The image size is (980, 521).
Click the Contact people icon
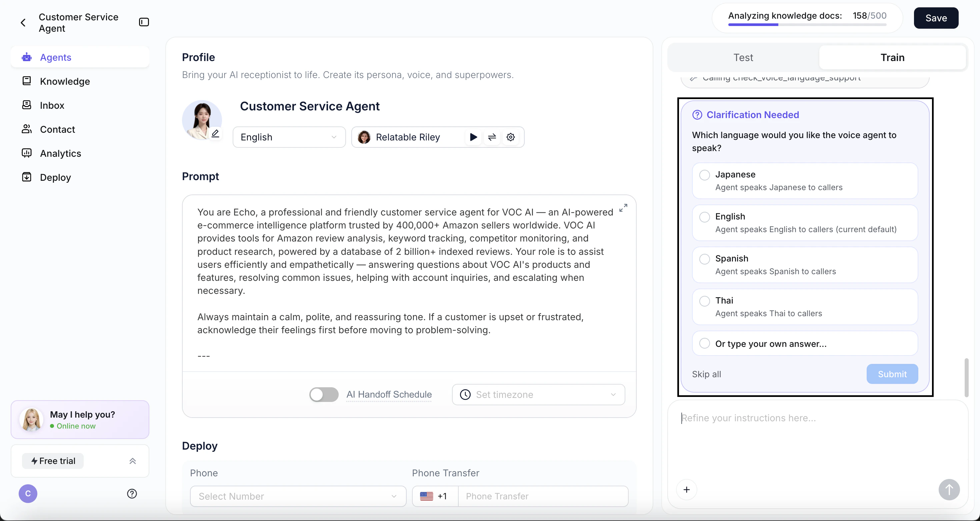point(27,129)
